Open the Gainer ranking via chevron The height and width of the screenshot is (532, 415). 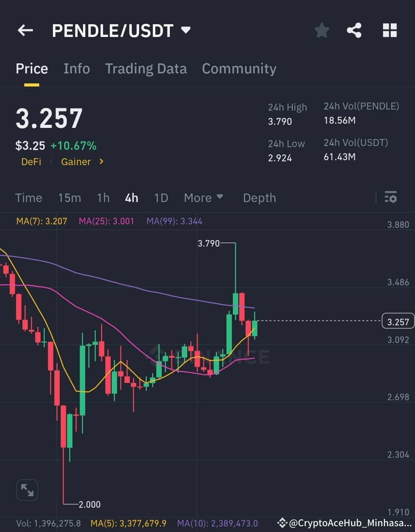101,162
